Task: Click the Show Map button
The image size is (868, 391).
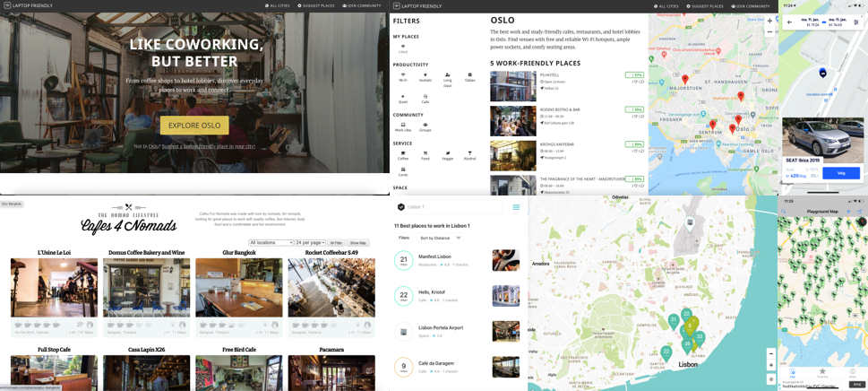Action: (358, 242)
